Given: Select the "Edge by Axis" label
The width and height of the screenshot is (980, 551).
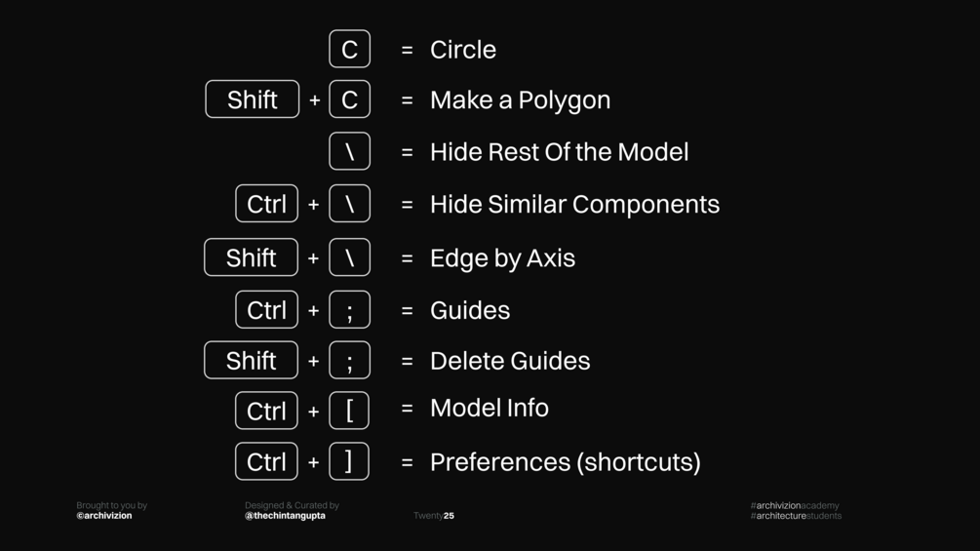Looking at the screenshot, I should click(502, 257).
